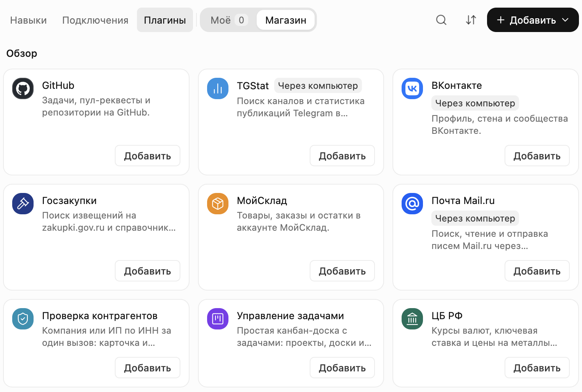
Task: Open the Почта Mail.ru plugin title
Action: click(x=463, y=201)
